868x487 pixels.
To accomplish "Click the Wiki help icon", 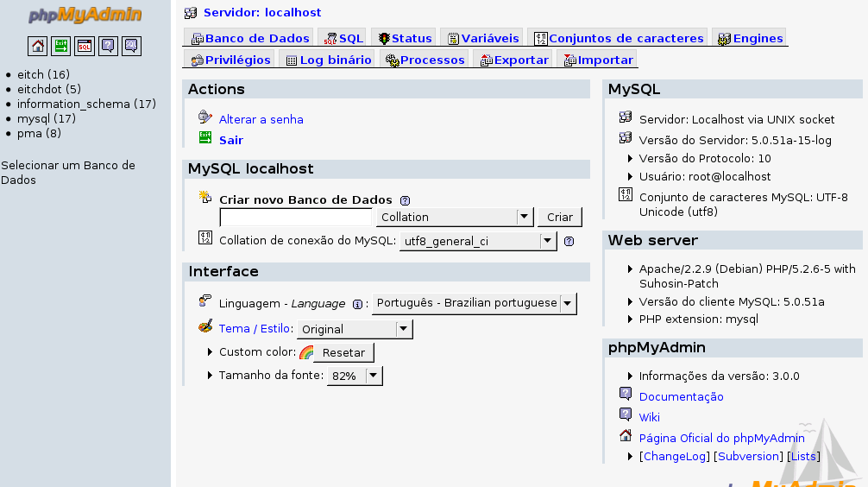I will click(x=626, y=414).
